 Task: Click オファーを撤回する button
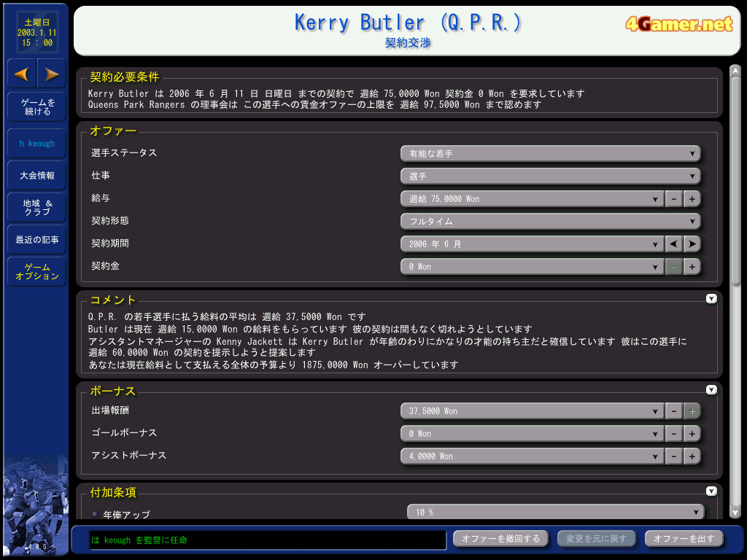[x=500, y=539]
